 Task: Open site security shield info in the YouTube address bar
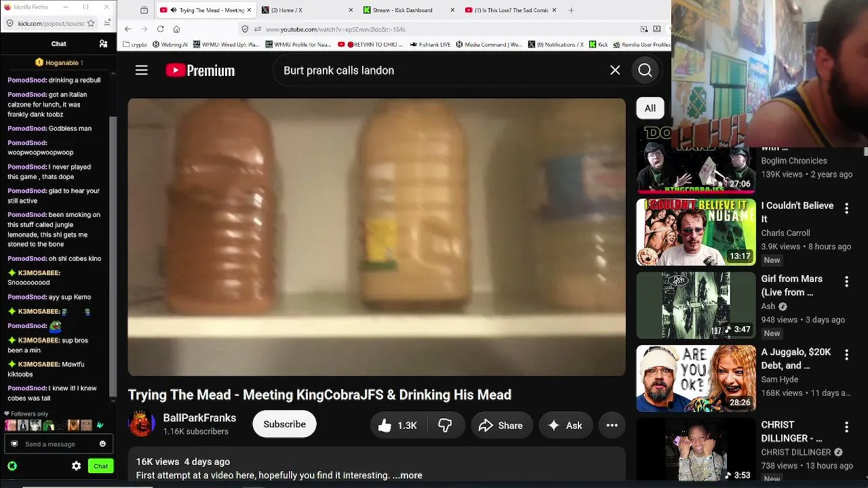[x=245, y=29]
